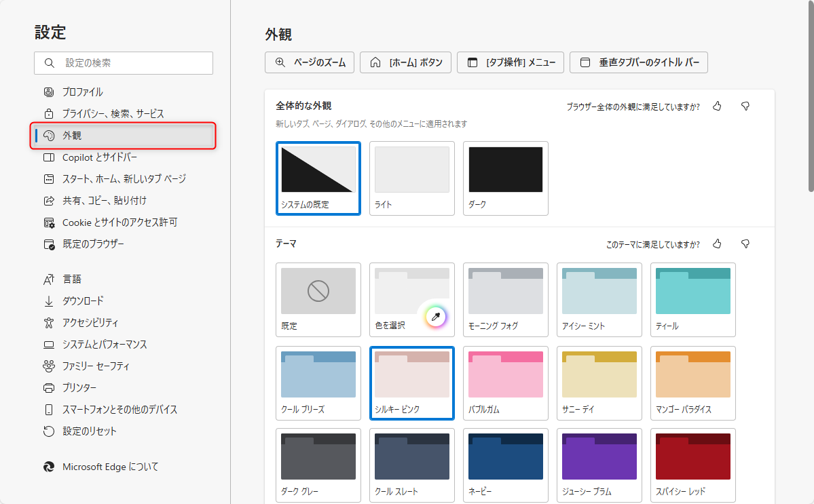Viewport: 814px width, 504px height.
Task: Click the reset icon beside 設定のリセット
Action: coord(49,431)
